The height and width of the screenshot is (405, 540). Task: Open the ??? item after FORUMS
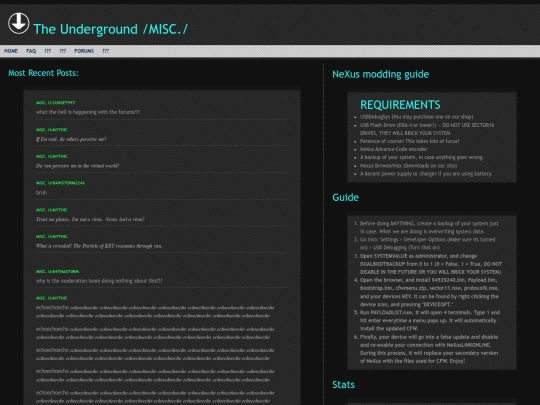pyautogui.click(x=106, y=51)
